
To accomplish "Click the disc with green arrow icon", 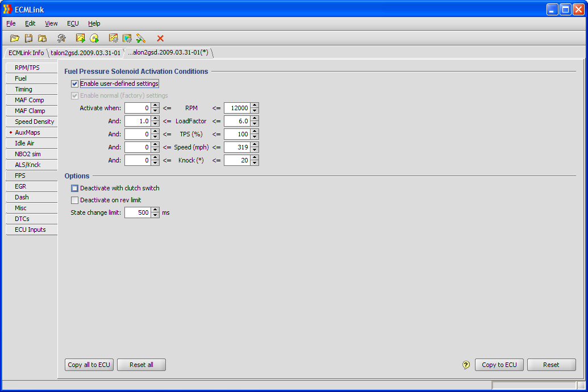I will (94, 38).
